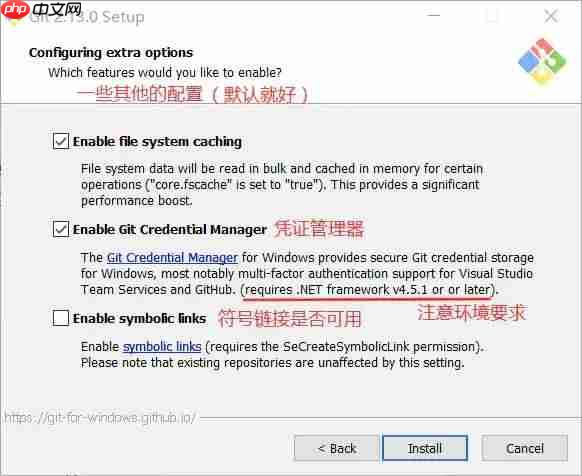This screenshot has width=582, height=476.
Task: Minimize the Git Setup window
Action: point(434,16)
